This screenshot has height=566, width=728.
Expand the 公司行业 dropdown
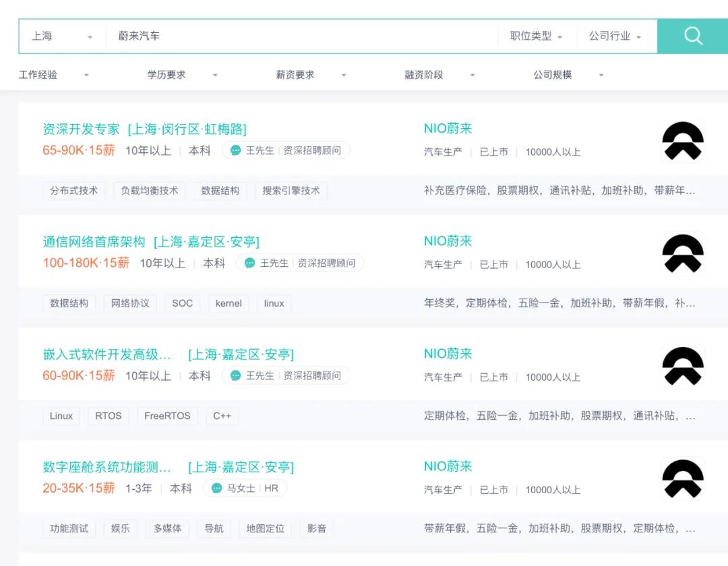[x=615, y=36]
